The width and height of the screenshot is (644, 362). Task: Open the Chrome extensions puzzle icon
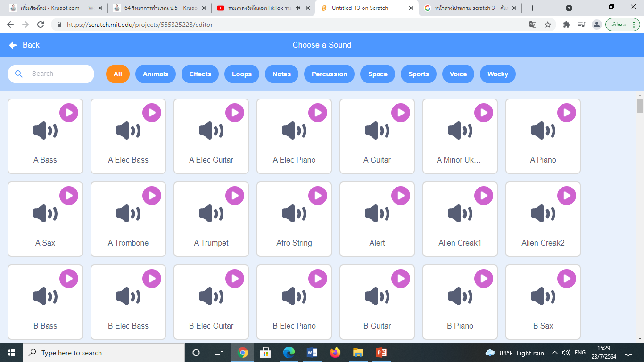click(x=567, y=25)
